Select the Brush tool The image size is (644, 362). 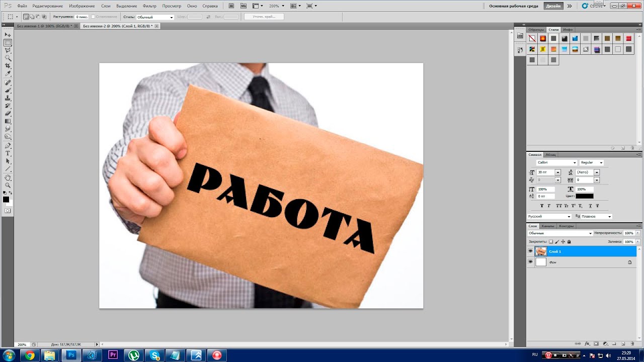pos(8,90)
